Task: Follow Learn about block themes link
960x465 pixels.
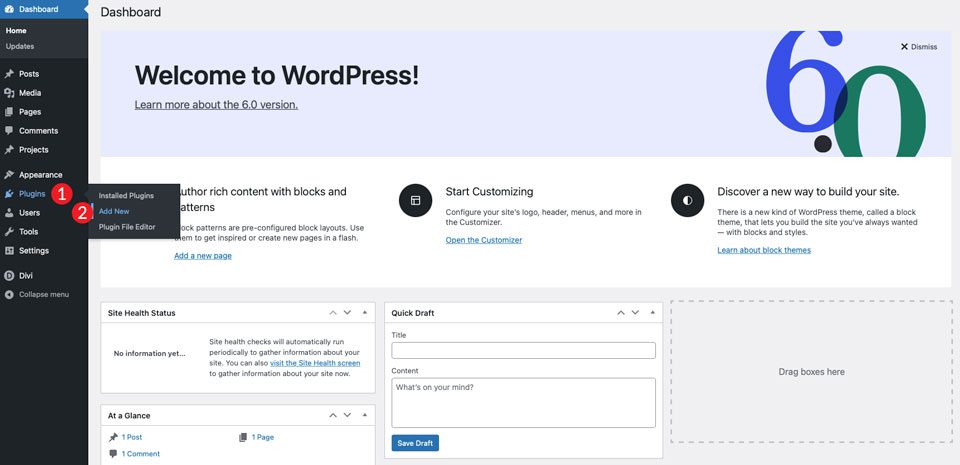Action: [x=764, y=250]
